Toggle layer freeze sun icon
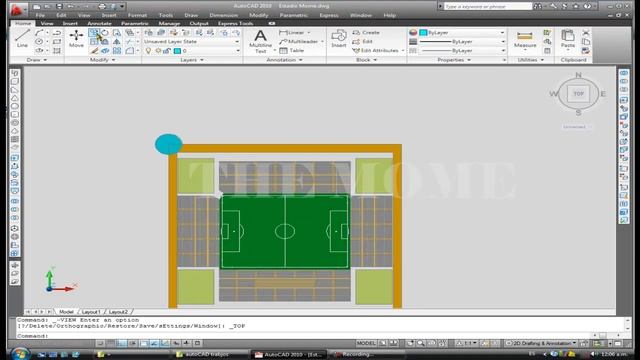The width and height of the screenshot is (640, 360). (x=158, y=51)
